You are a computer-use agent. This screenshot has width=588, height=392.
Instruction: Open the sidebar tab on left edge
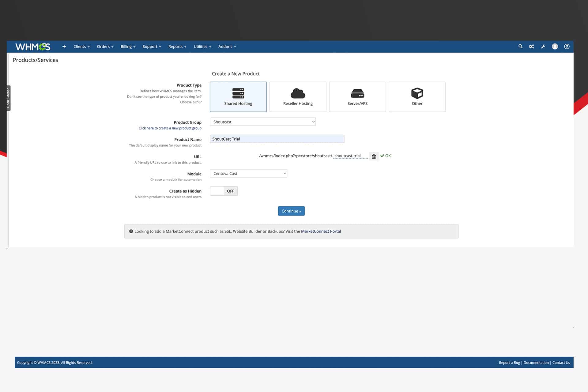tap(8, 98)
